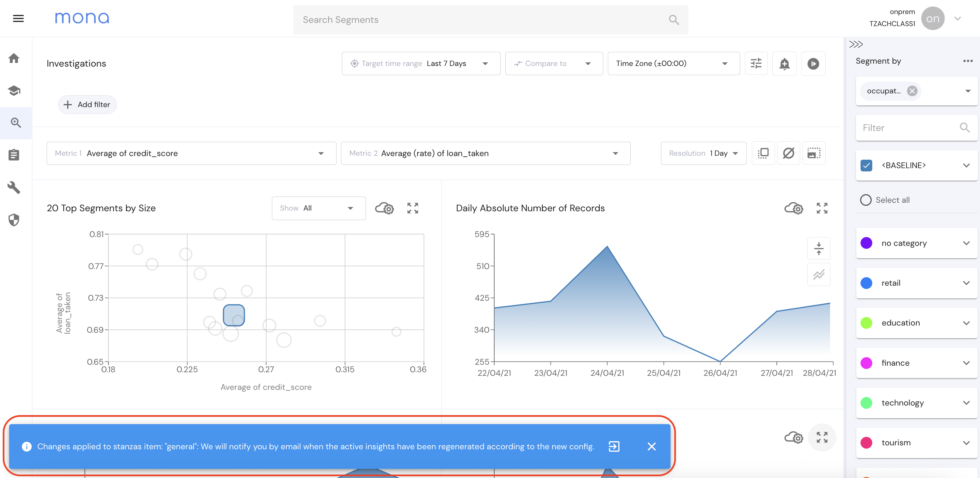Expand Daily Absolute Number chart fullscreen
This screenshot has width=980, height=478.
tap(822, 208)
